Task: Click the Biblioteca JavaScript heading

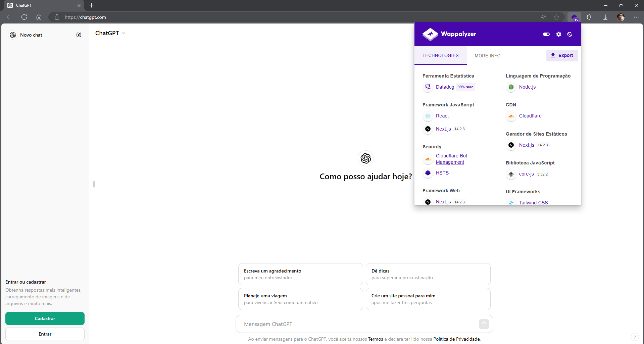Action: [530, 163]
